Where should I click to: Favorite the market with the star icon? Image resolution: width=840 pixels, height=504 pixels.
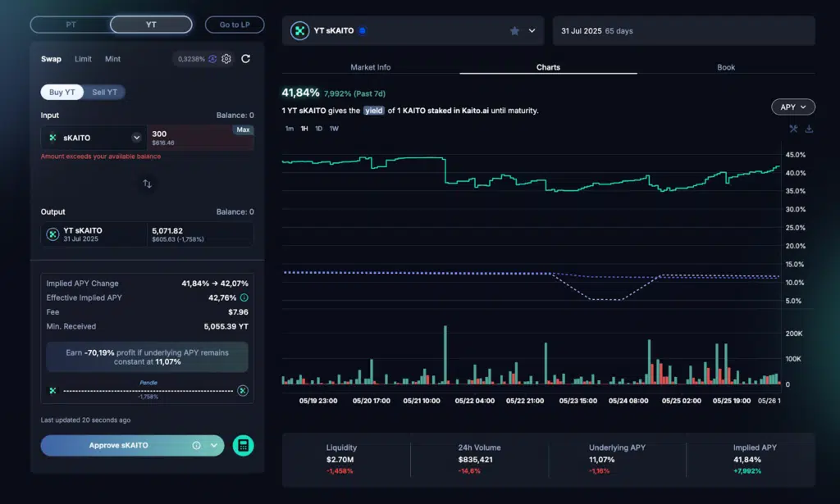514,30
